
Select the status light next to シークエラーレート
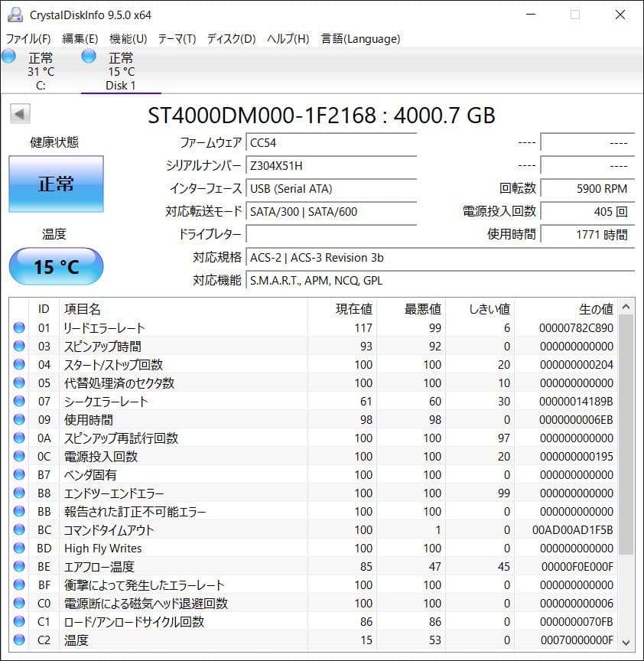[x=18, y=401]
